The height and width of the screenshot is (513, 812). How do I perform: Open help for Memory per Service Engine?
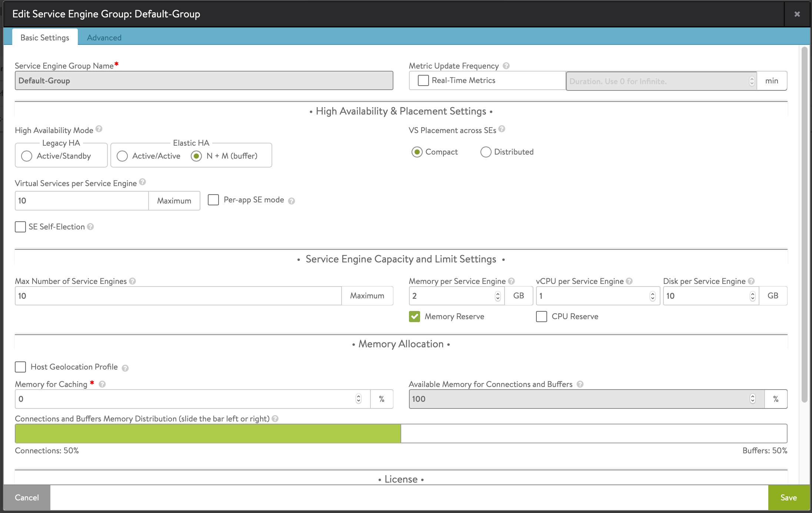511,281
